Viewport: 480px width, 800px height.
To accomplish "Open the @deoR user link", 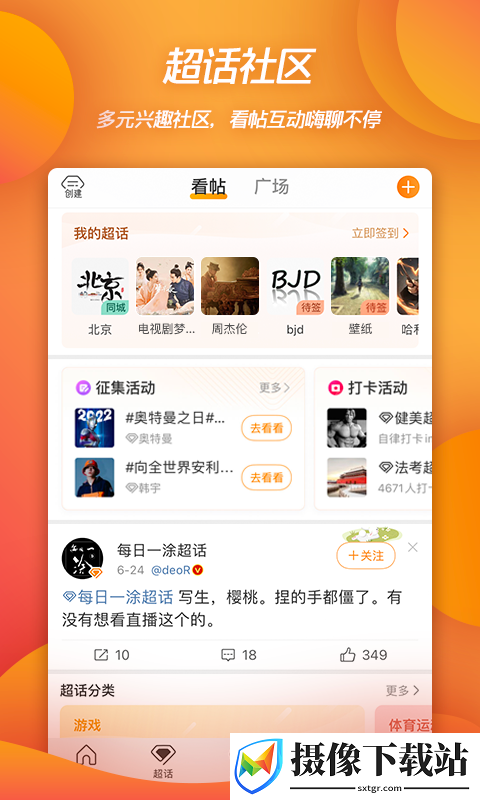I will (171, 570).
